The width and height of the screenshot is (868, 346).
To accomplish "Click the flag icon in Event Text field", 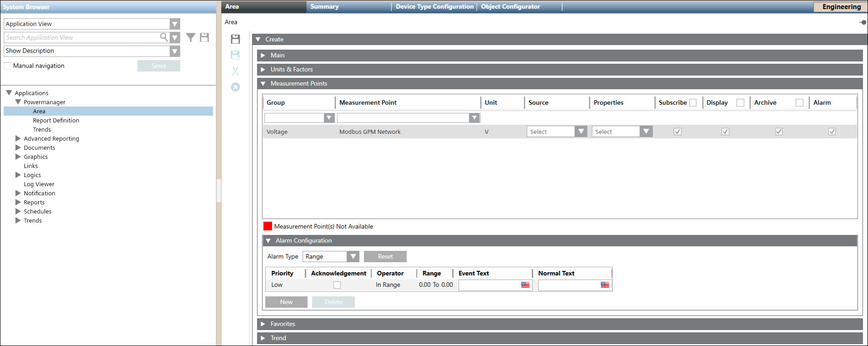I will tap(525, 285).
